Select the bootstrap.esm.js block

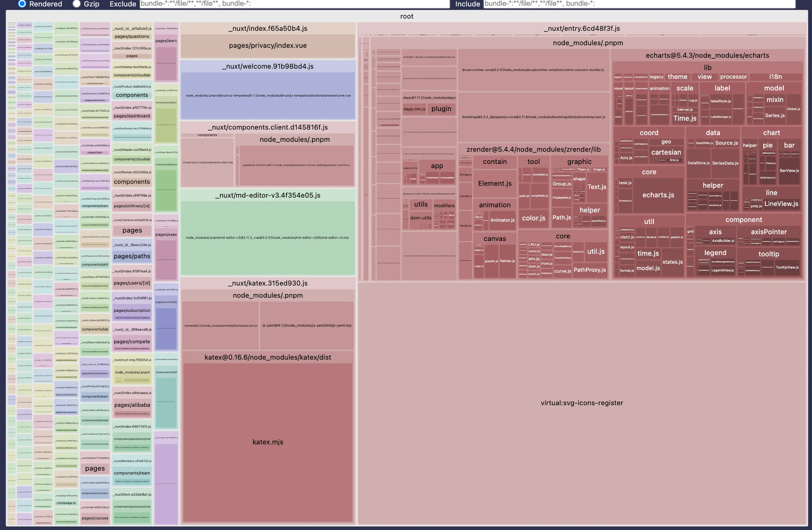pyautogui.click(x=533, y=117)
